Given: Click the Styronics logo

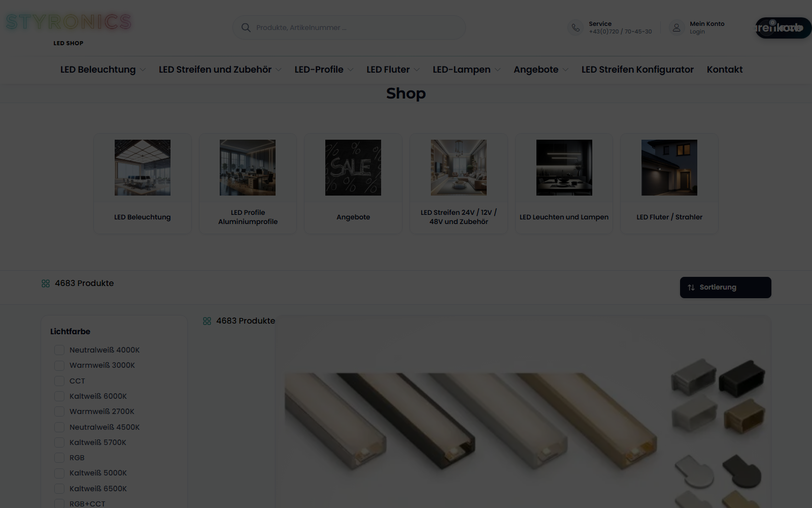Looking at the screenshot, I should click(69, 22).
